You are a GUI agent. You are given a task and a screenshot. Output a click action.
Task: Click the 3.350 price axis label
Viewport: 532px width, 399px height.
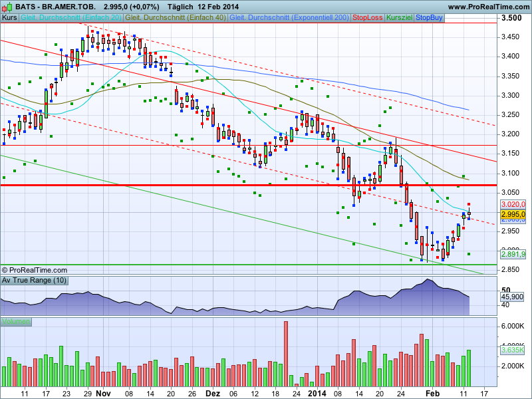[x=510, y=76]
